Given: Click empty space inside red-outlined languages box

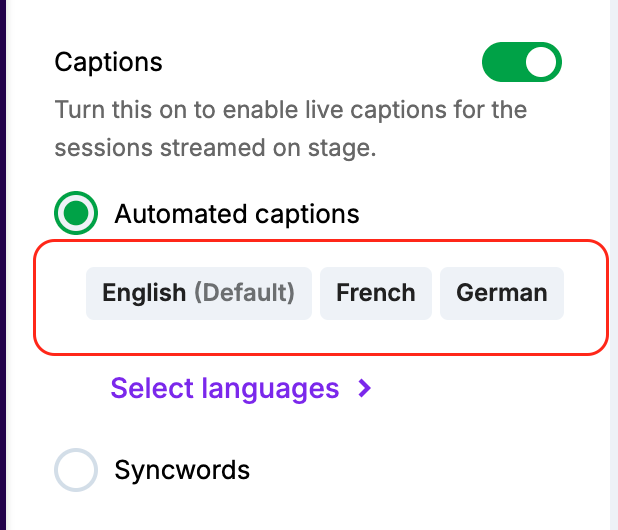Looking at the screenshot, I should (x=585, y=330).
